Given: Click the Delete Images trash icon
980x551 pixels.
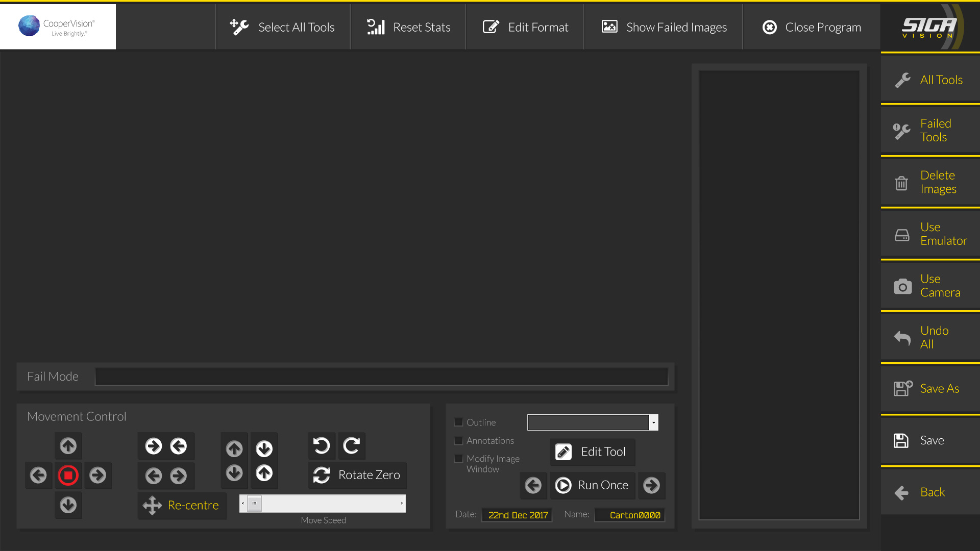Looking at the screenshot, I should pyautogui.click(x=901, y=183).
